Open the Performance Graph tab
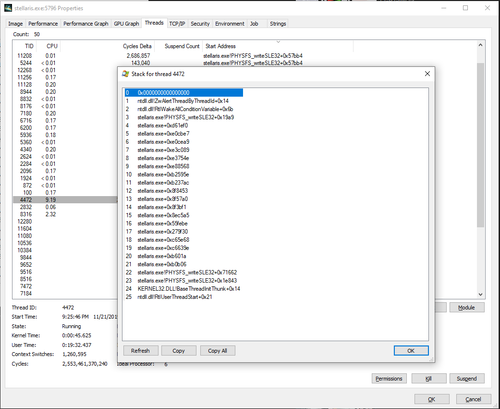 (x=86, y=24)
